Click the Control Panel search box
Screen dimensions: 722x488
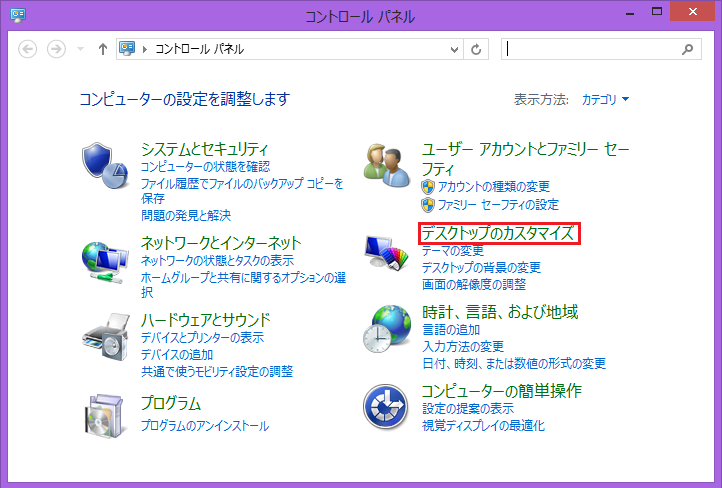click(x=590, y=49)
